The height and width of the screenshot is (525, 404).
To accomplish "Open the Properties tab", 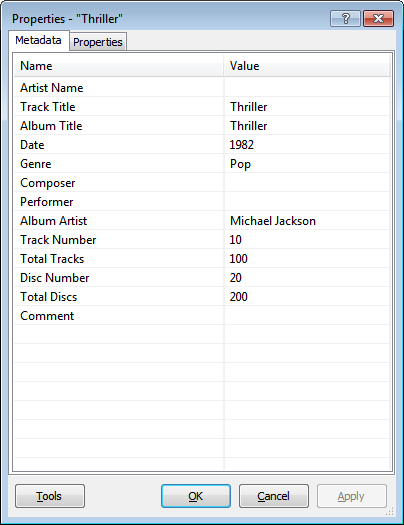I will (98, 42).
